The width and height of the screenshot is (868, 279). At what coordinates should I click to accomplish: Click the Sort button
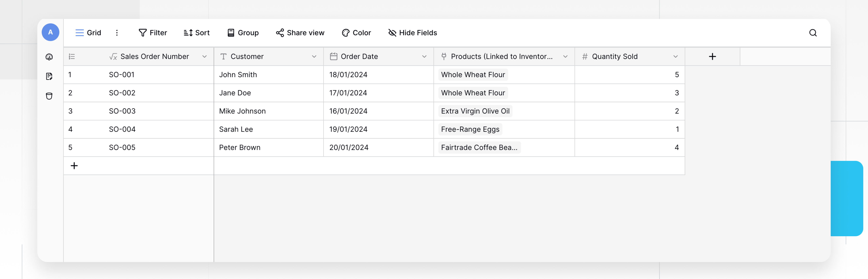pos(196,33)
